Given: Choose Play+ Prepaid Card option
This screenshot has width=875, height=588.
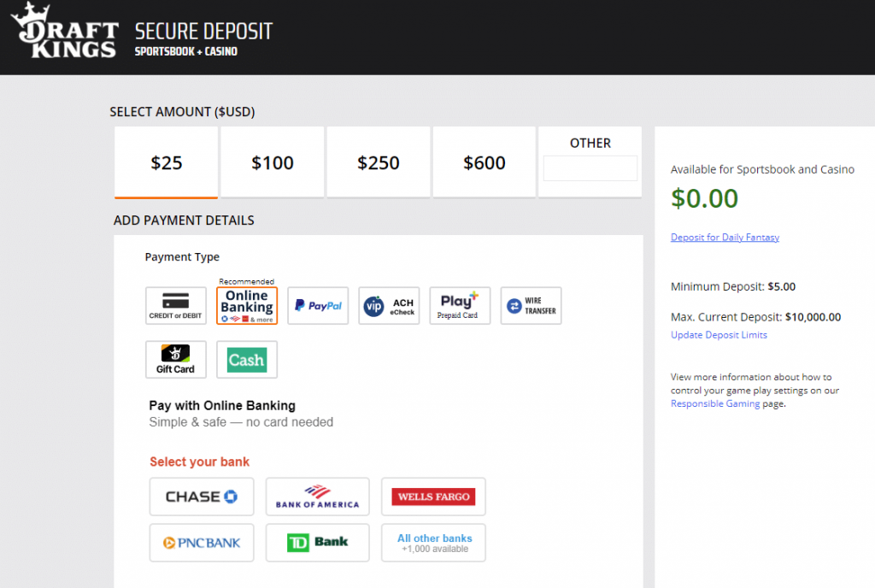Looking at the screenshot, I should 460,306.
